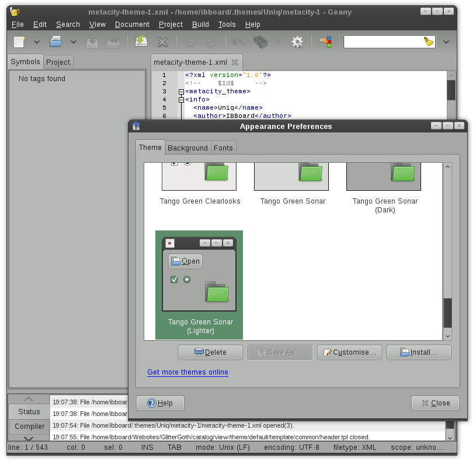Open the Document menu
The width and height of the screenshot is (476, 472).
coord(132,25)
